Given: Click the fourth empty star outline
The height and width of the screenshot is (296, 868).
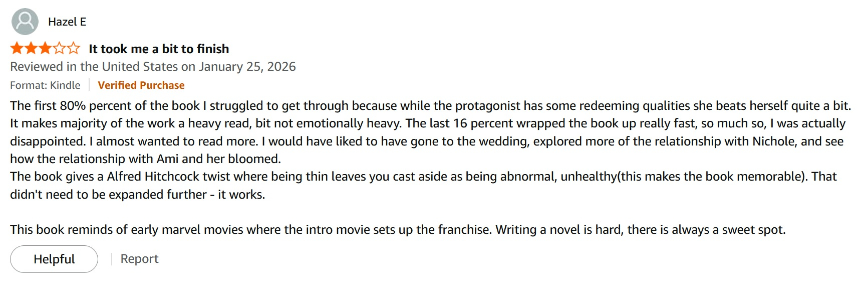Looking at the screenshot, I should pyautogui.click(x=59, y=49).
